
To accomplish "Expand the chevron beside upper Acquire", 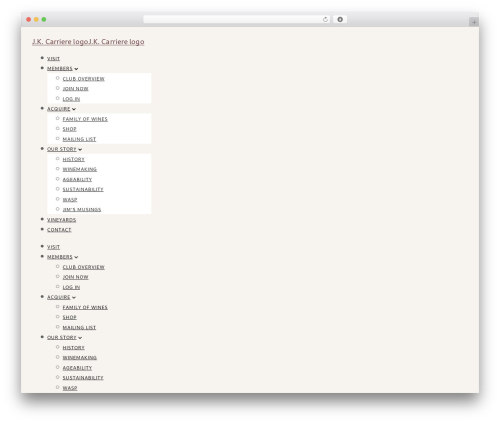I will pos(74,109).
